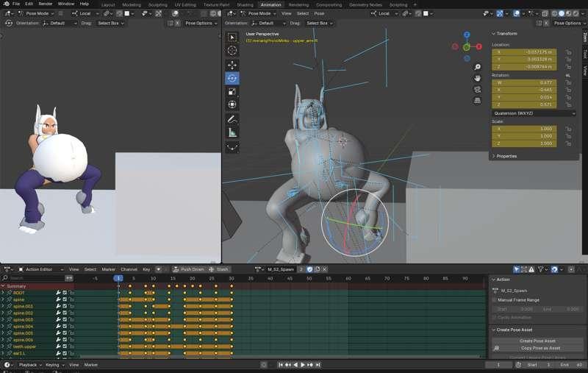Viewport: 588px width, 373px height.
Task: Switch to orthographic/perspective grid gizmo
Action: coord(478,100)
